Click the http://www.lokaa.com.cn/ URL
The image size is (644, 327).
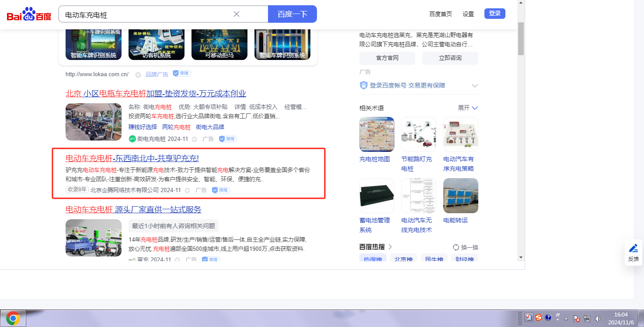pyautogui.click(x=97, y=74)
